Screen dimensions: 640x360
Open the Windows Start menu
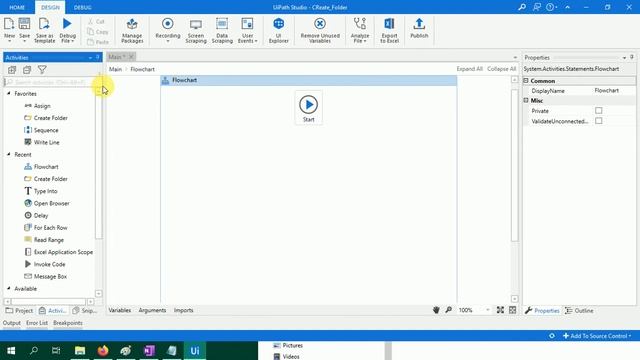(11, 351)
